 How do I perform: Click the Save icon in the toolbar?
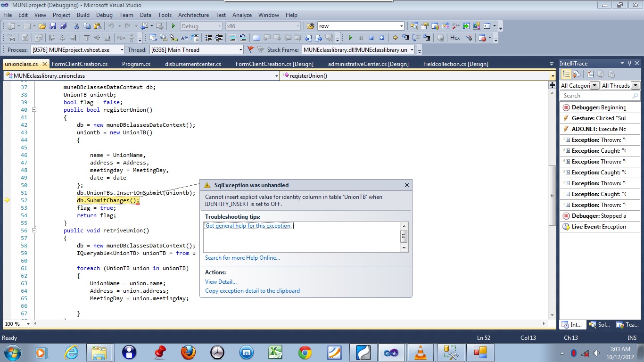pyautogui.click(x=52, y=26)
